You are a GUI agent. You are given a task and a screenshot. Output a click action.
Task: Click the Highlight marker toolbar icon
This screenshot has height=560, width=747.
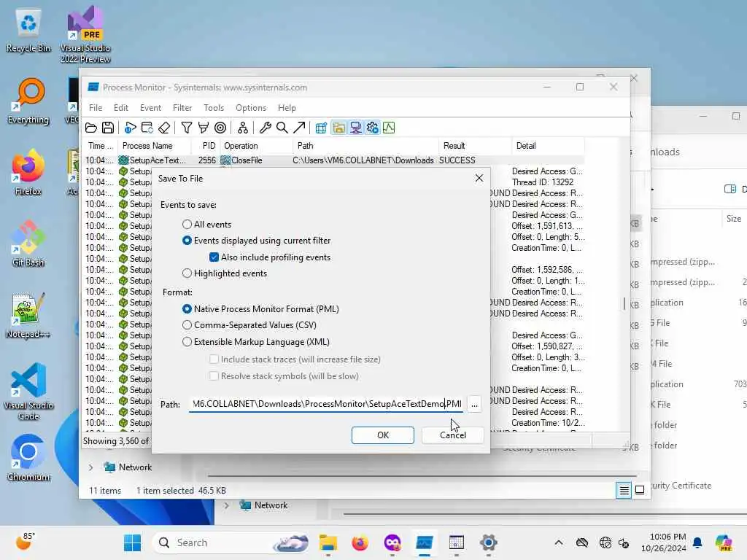[x=204, y=128]
